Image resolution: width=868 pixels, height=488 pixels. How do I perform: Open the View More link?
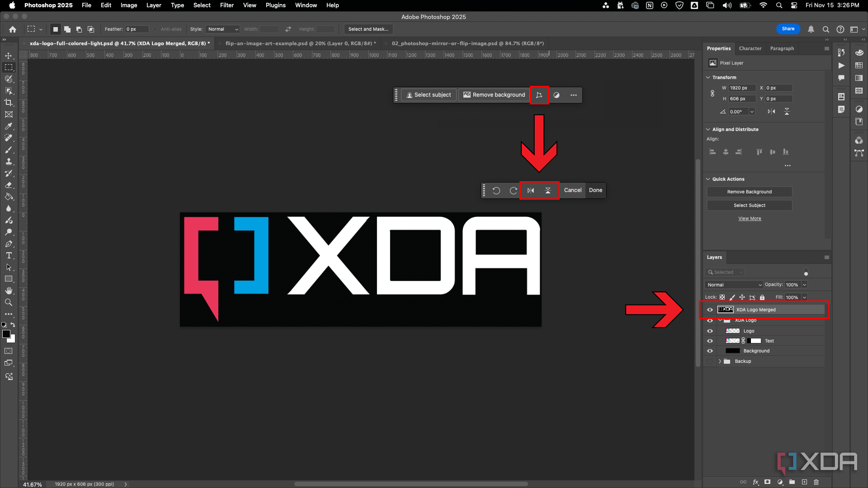coord(750,219)
